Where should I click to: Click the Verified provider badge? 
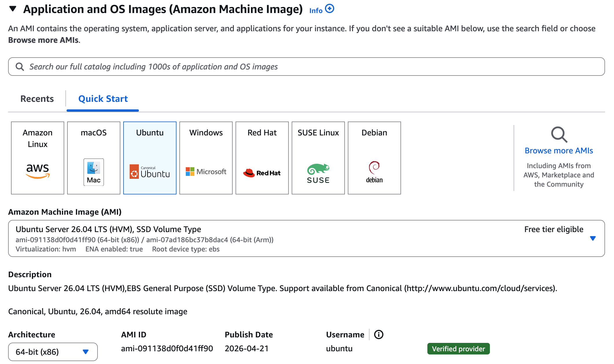(x=458, y=349)
